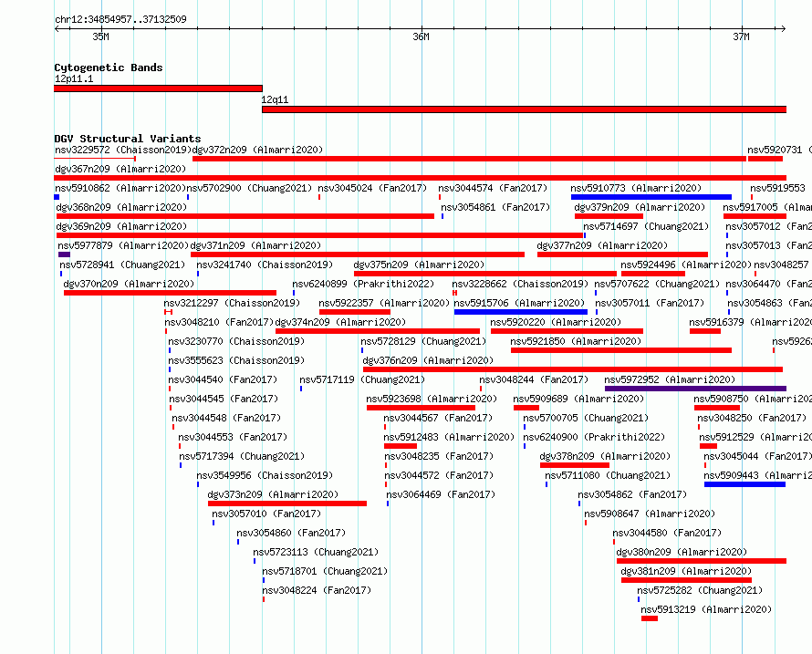Open dgv377n209 (Almarri2020) variant
The image size is (812, 654).
(622, 254)
